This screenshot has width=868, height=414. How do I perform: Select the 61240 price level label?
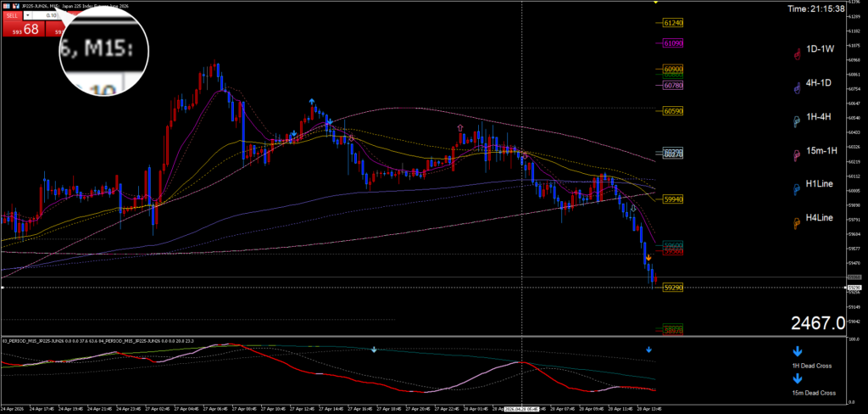point(674,24)
